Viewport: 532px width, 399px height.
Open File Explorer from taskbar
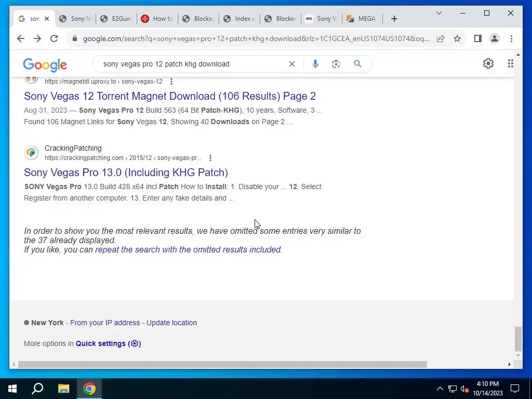(x=63, y=389)
